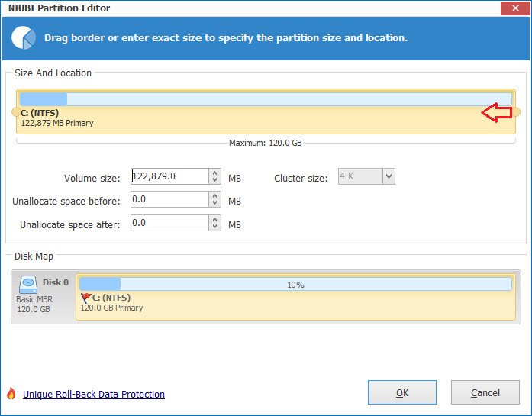This screenshot has height=416, width=532.
Task: Decrease Unallocate space before with down arrow
Action: tap(214, 203)
